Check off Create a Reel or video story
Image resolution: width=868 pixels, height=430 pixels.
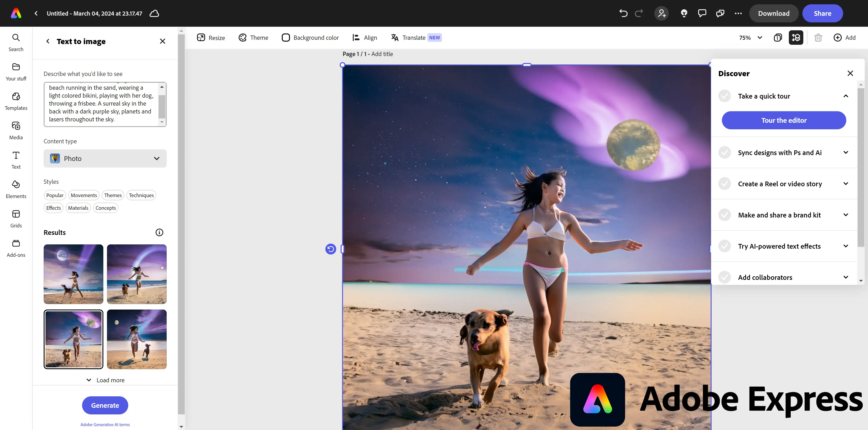724,184
